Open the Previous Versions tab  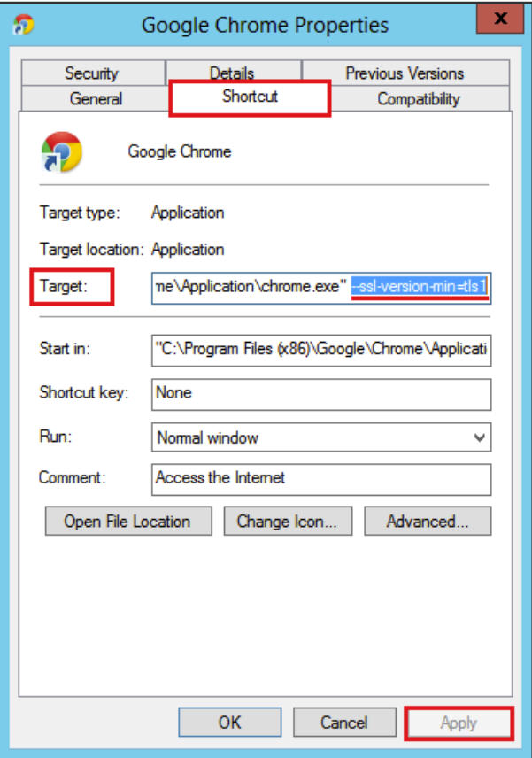[405, 73]
